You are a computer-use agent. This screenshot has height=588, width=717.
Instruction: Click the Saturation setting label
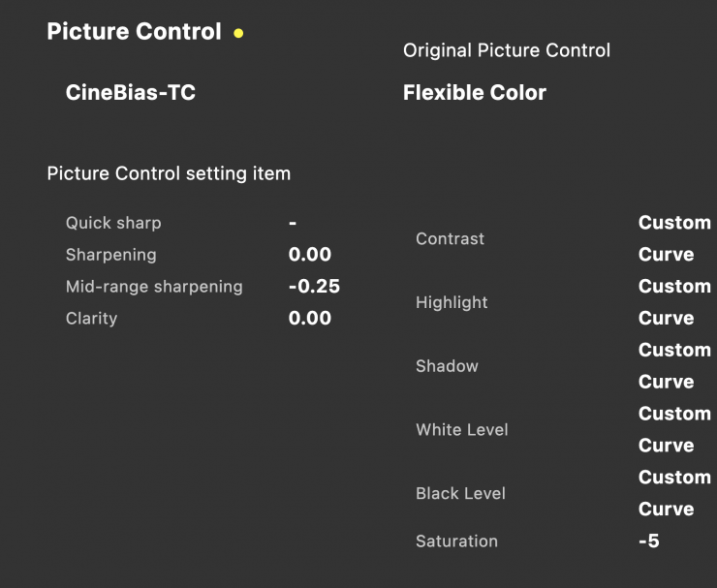pos(456,542)
